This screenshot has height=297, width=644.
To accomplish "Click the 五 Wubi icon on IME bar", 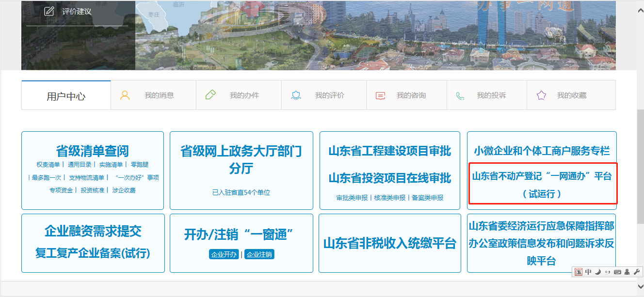I will [579, 272].
